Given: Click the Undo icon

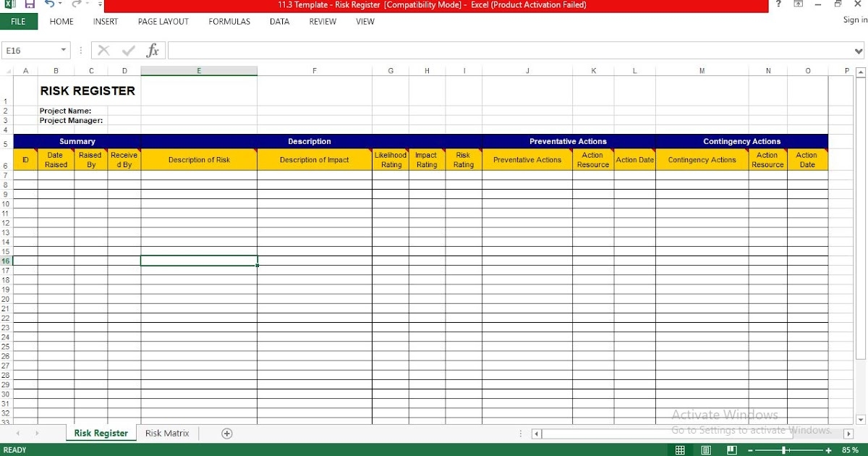Looking at the screenshot, I should (50, 4).
